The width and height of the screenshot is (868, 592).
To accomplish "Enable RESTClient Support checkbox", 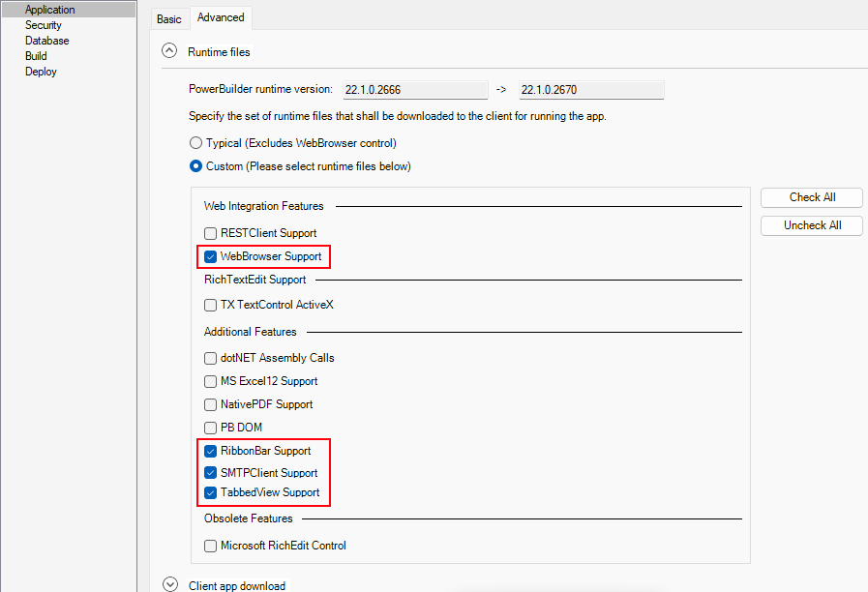I will pyautogui.click(x=210, y=233).
